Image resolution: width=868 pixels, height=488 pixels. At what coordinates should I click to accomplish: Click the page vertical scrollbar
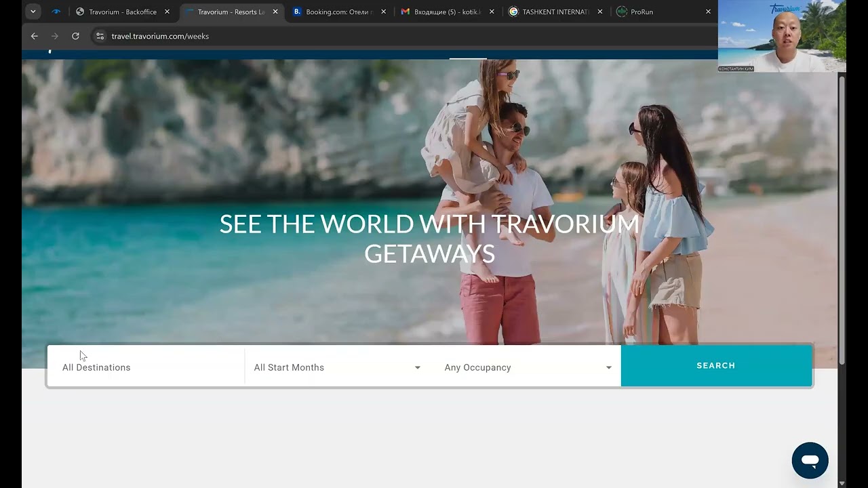(x=842, y=219)
